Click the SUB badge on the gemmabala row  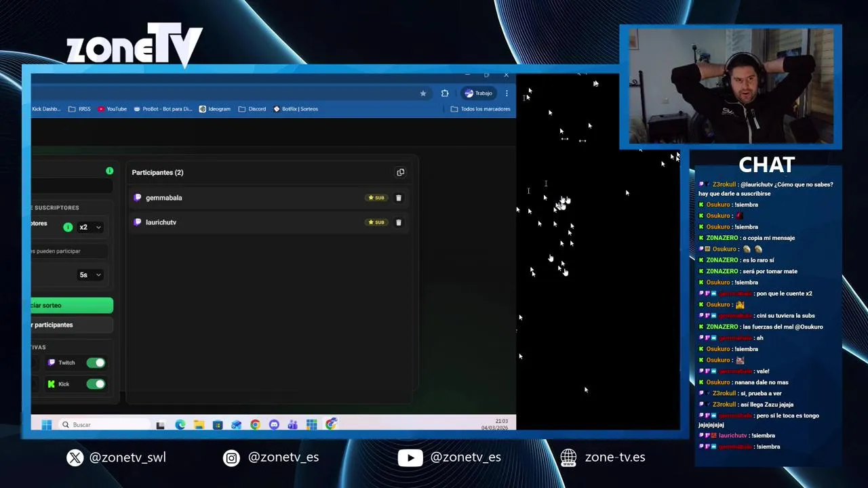pyautogui.click(x=376, y=198)
